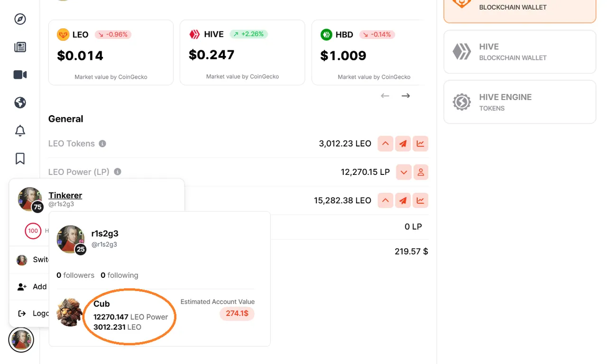The width and height of the screenshot is (607, 364).
Task: Click the 3012.231 LEO text in popup
Action: point(117,327)
